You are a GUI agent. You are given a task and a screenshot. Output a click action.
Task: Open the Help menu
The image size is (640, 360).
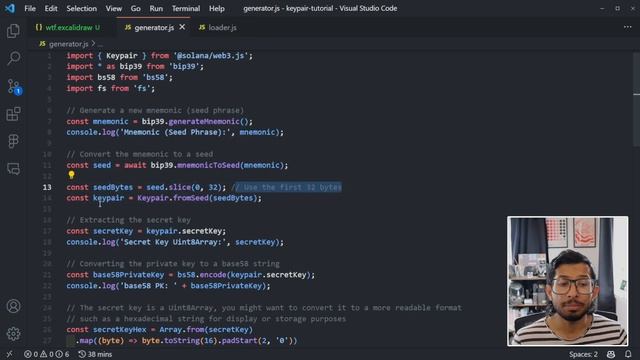(x=217, y=8)
